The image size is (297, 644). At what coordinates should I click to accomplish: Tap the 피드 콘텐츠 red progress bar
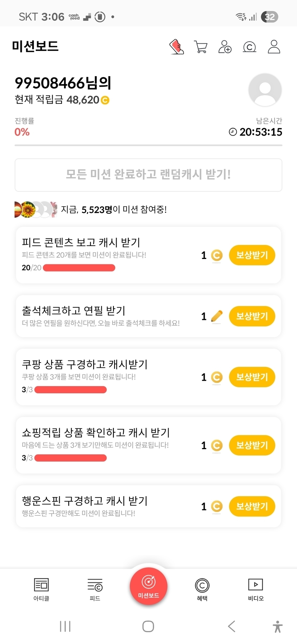[x=79, y=268]
